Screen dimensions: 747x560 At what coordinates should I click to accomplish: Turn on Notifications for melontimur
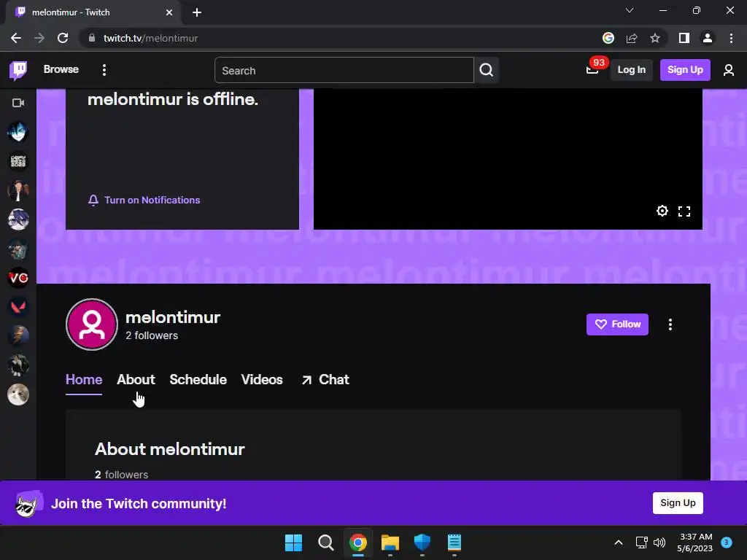pyautogui.click(x=144, y=200)
